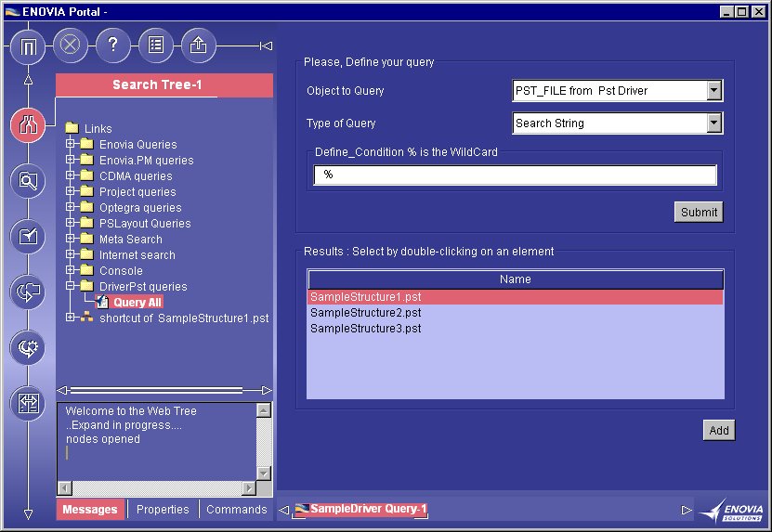Click the Links folder icon

(x=72, y=128)
